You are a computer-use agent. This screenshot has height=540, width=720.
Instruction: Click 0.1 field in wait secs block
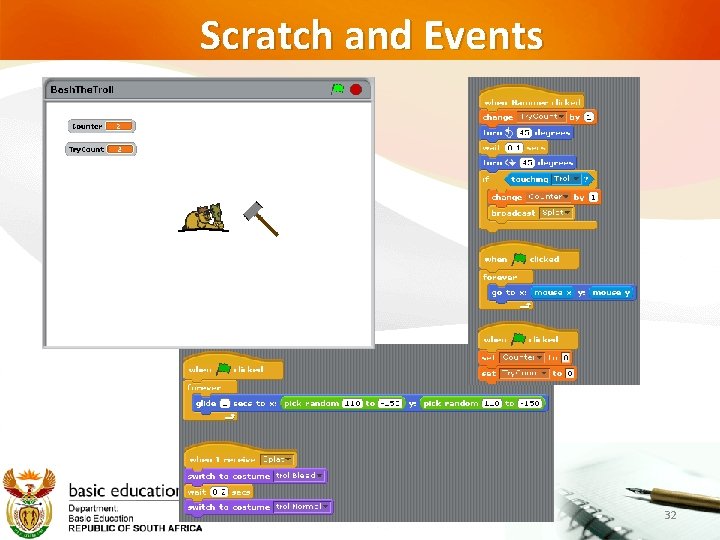513,148
